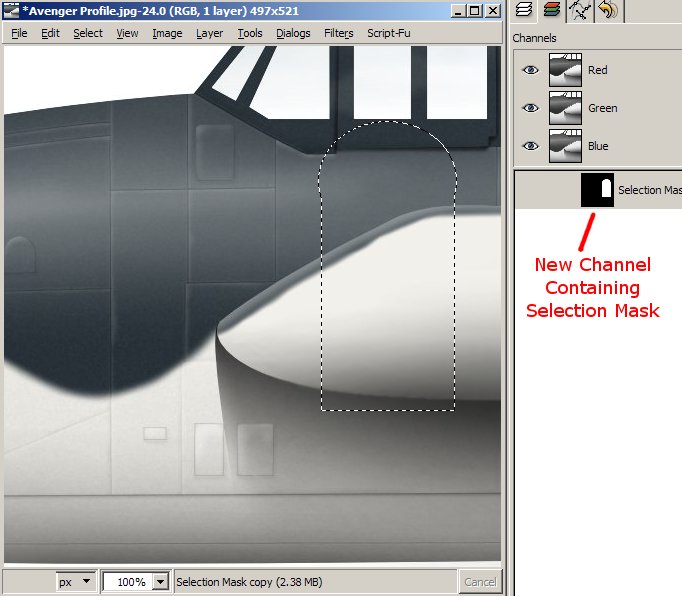Open the Select menu

click(x=88, y=33)
